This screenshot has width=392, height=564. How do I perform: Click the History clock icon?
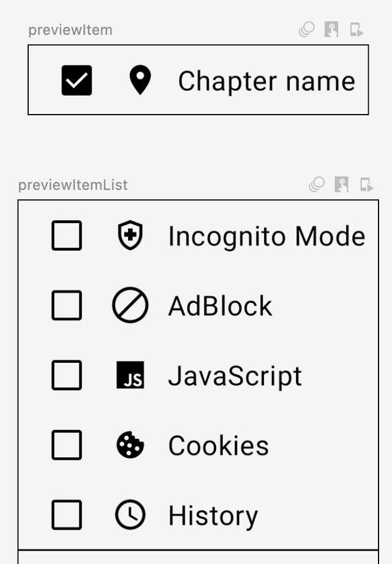(130, 515)
